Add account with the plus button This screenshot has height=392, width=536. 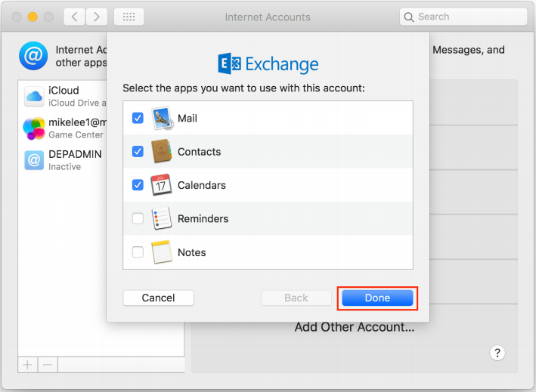point(28,365)
